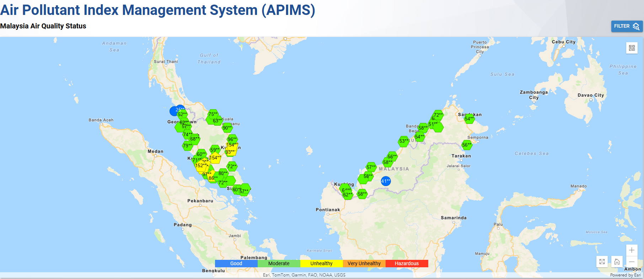Select the blue 41** station marker

(386, 181)
